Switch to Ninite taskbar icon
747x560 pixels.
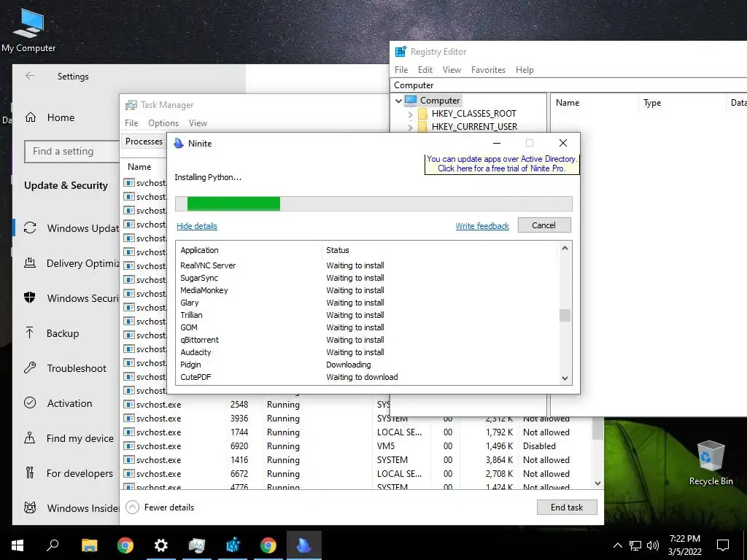point(304,545)
